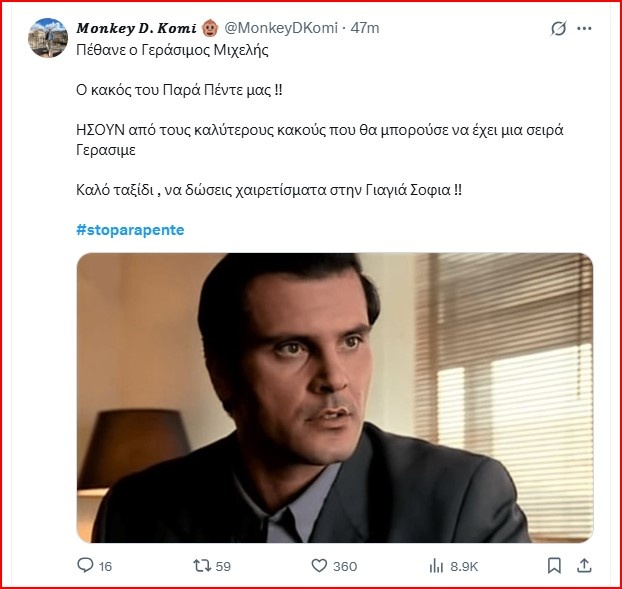
Task: Click the reply speech bubble icon
Action: 85,566
